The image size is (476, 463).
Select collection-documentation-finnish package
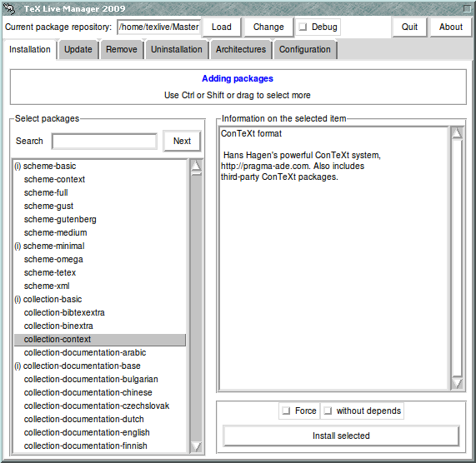[99, 446]
